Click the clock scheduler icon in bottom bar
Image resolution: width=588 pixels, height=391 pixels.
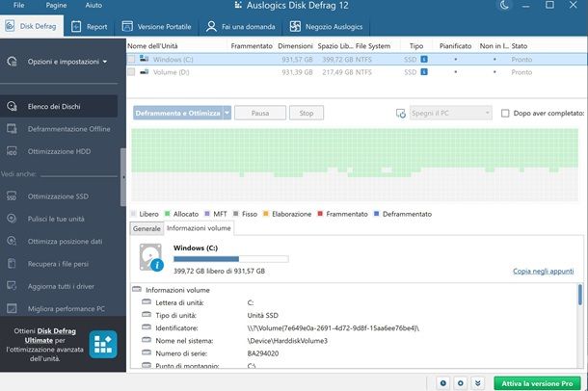click(x=443, y=382)
